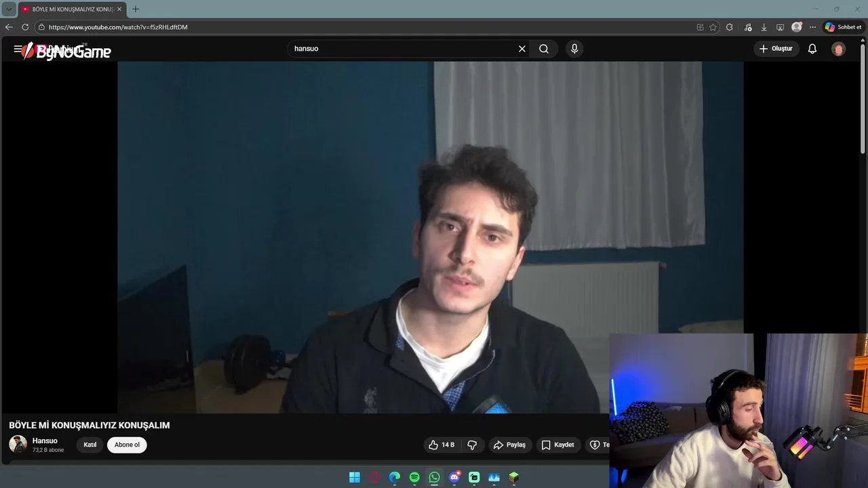Open Discord from the taskbar

[454, 477]
